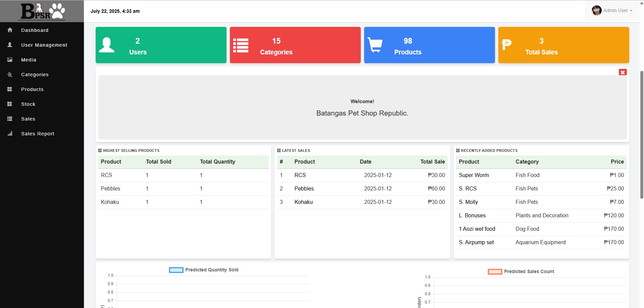Click the User Management person icon
The image size is (644, 308).
pyautogui.click(x=10, y=45)
